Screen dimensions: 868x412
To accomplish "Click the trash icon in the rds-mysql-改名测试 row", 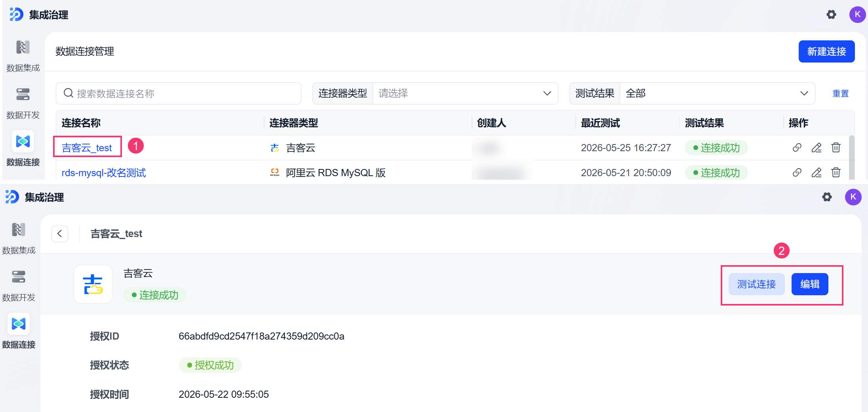I will click(836, 173).
